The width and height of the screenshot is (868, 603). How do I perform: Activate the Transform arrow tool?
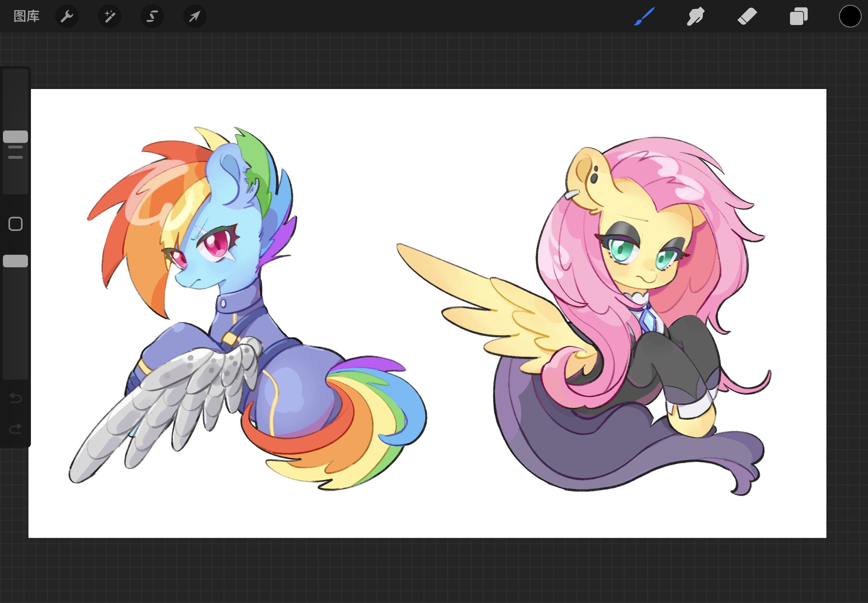tap(195, 17)
